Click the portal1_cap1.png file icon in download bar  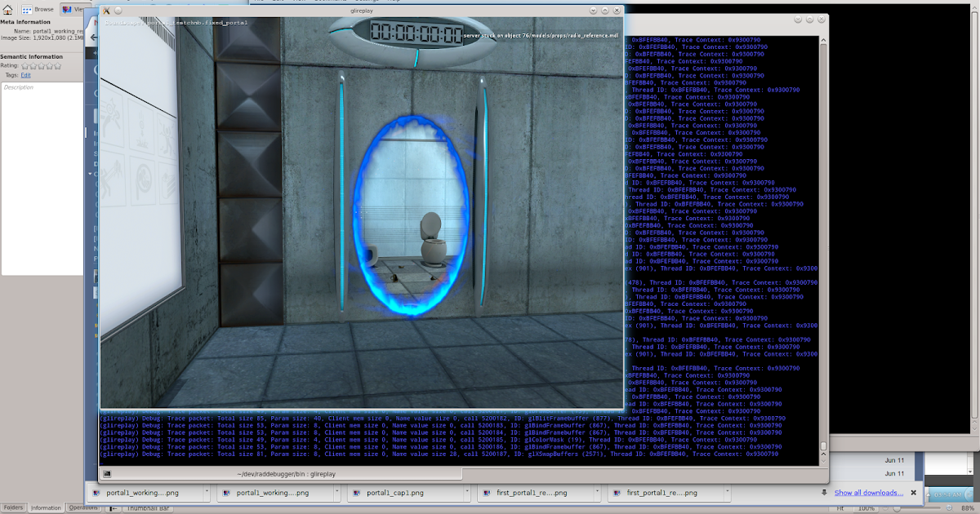pos(358,492)
